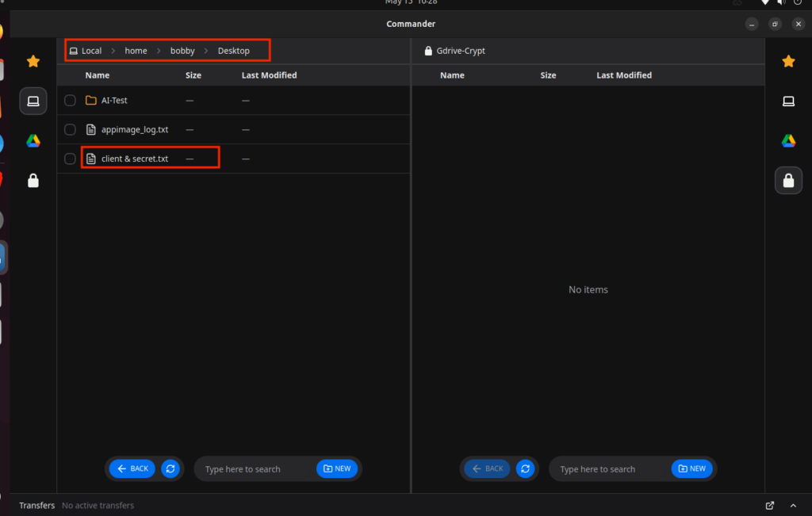
Task: Tick the checkbox for AI-Test
Action: tap(70, 101)
